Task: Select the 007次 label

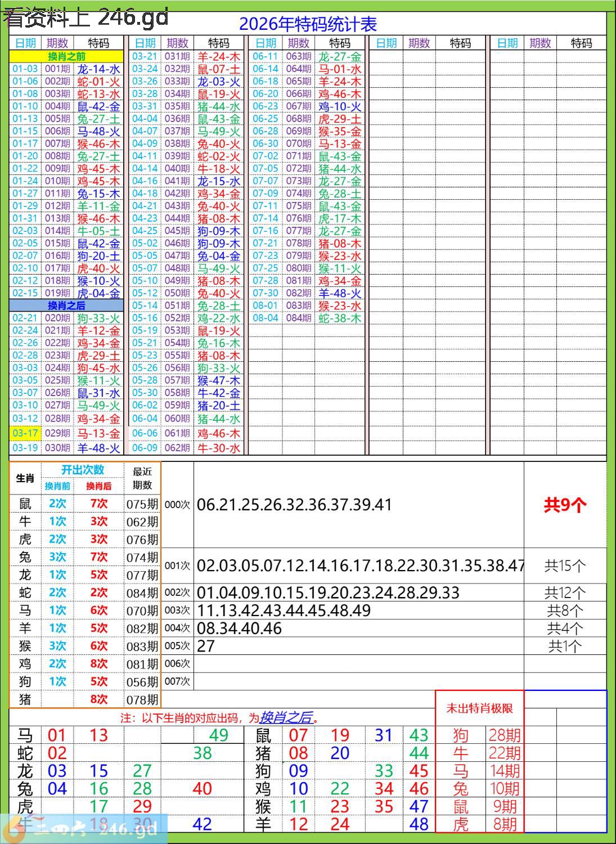Action: point(177,681)
